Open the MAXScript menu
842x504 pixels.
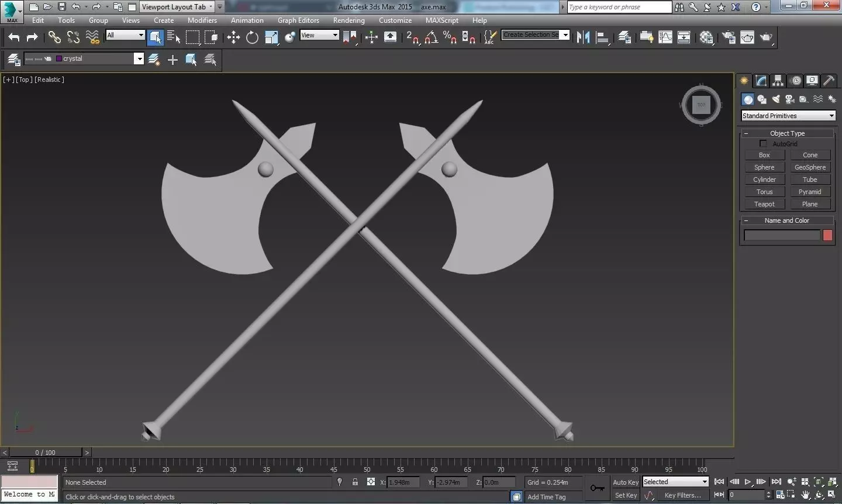[442, 20]
